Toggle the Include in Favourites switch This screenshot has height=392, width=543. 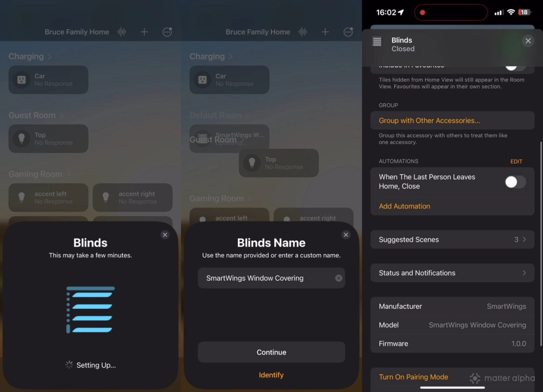515,66
